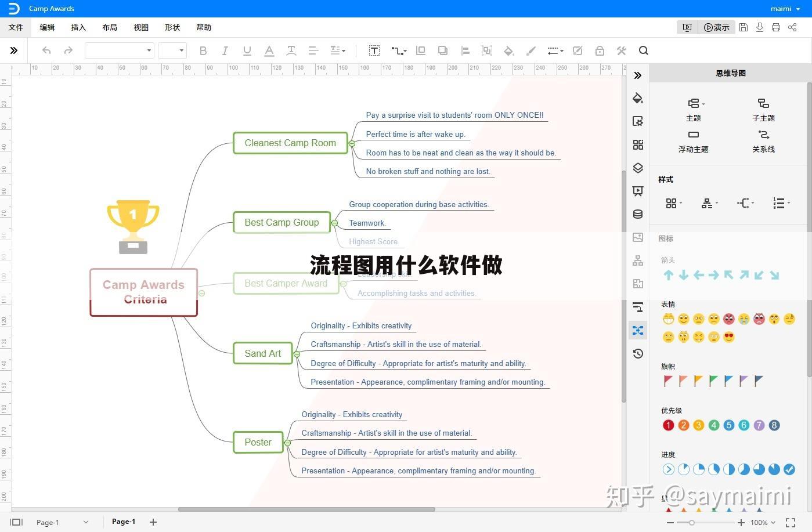Click the zoom out minus button

click(670, 523)
